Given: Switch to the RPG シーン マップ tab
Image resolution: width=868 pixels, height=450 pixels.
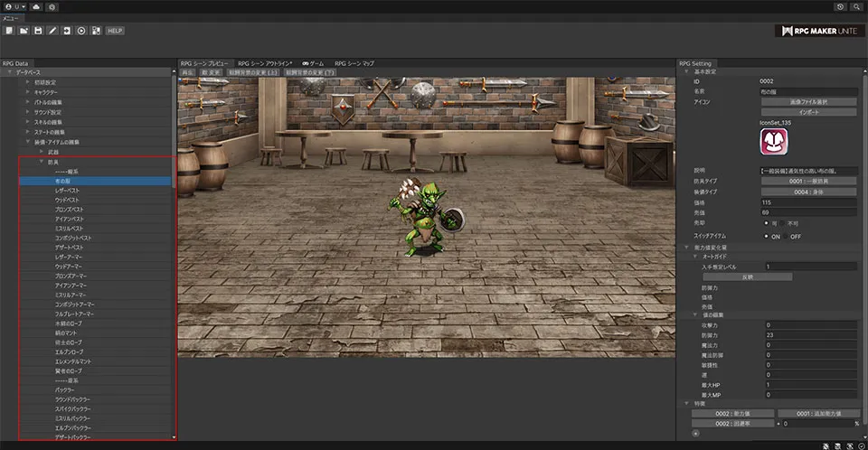Looking at the screenshot, I should coord(354,63).
